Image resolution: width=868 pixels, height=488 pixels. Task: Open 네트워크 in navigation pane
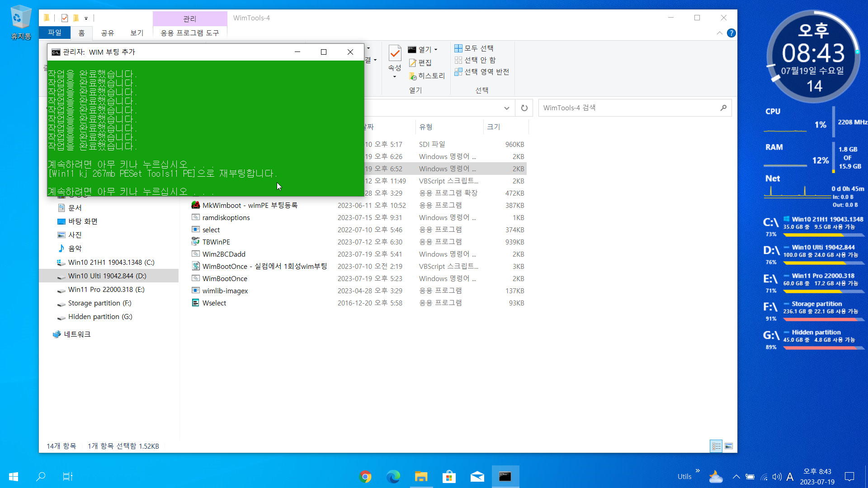tap(77, 334)
